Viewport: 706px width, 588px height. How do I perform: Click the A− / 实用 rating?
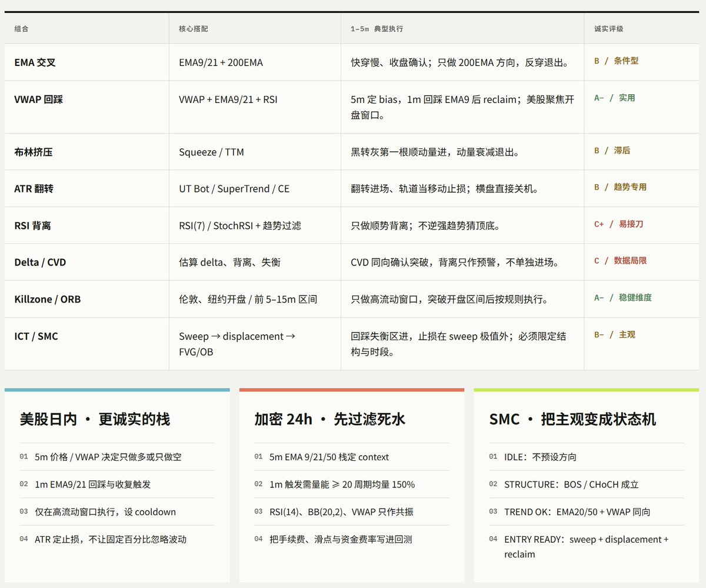(x=614, y=98)
